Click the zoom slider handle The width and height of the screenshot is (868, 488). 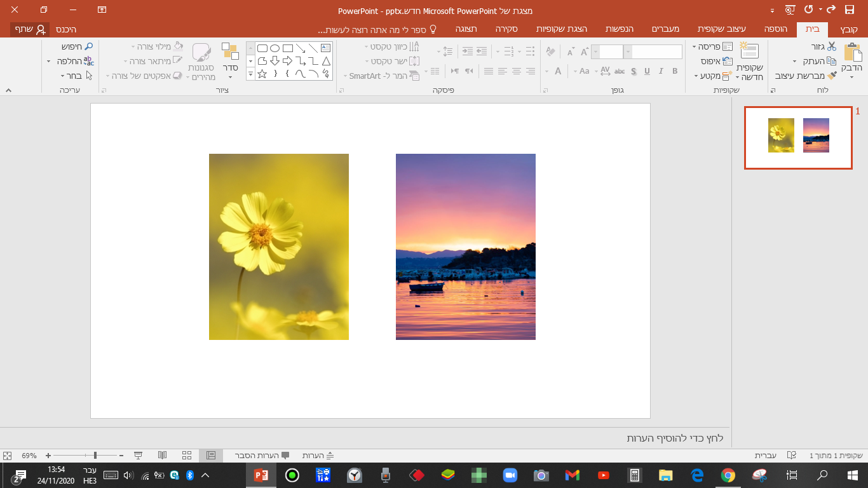point(95,456)
